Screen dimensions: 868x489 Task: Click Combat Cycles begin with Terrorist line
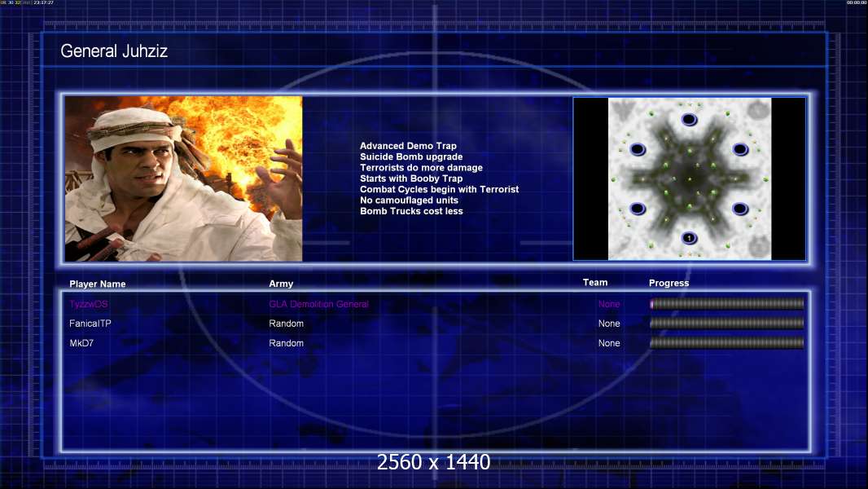coord(440,189)
